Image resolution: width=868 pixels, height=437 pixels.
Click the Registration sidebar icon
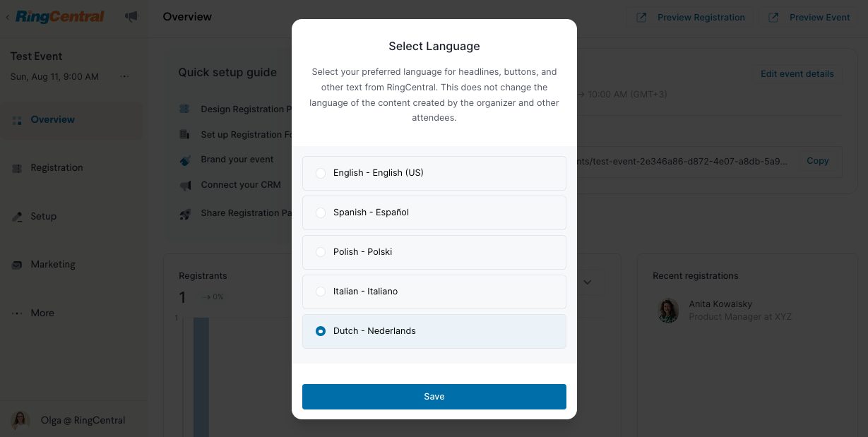[x=17, y=169]
